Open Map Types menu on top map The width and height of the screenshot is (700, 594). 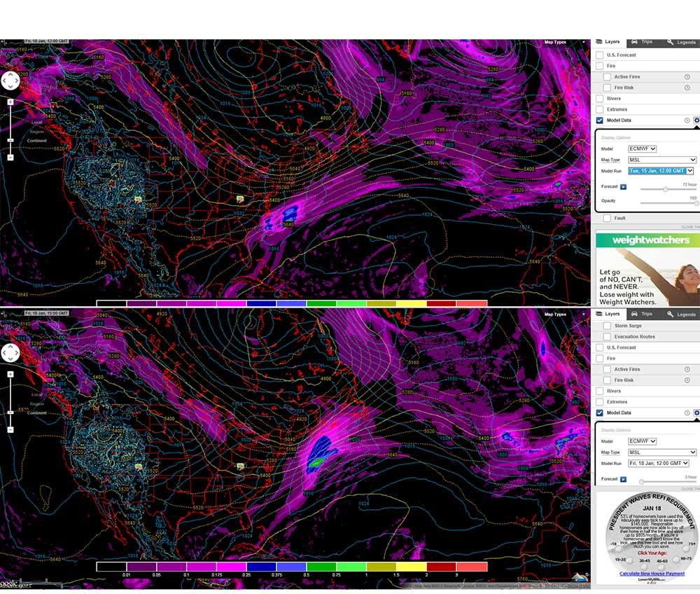pos(563,43)
